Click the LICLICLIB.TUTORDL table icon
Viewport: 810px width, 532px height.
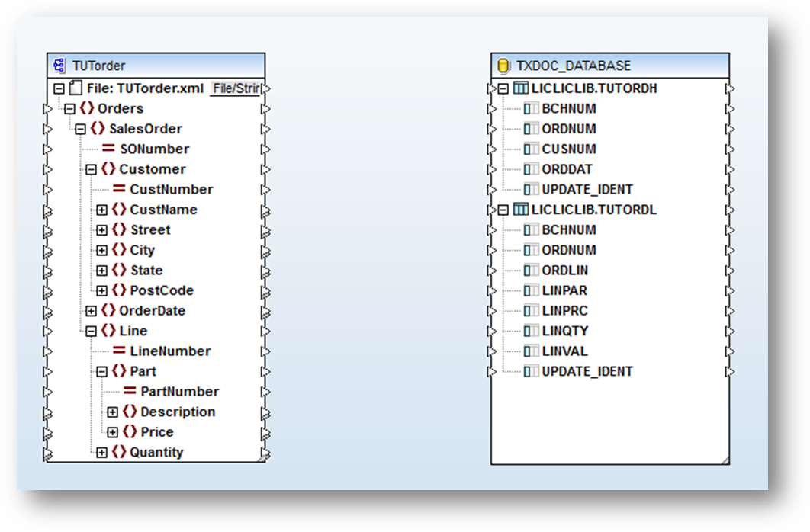pos(521,210)
